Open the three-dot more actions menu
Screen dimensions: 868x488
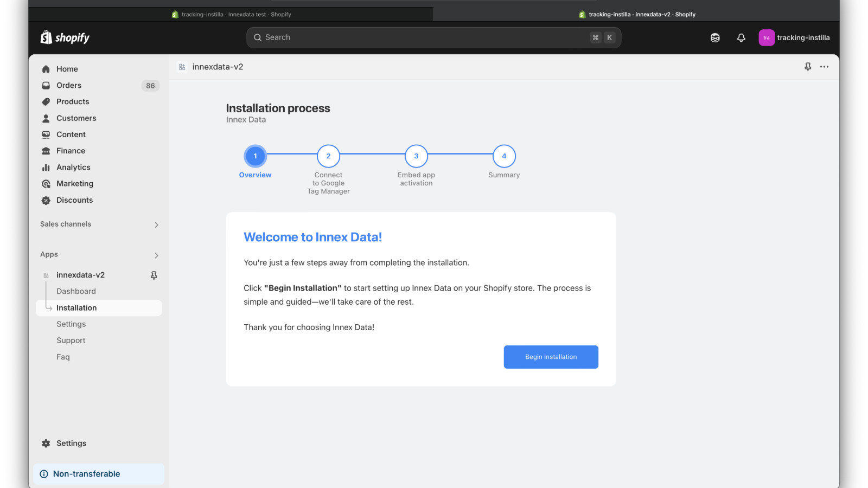(x=824, y=67)
